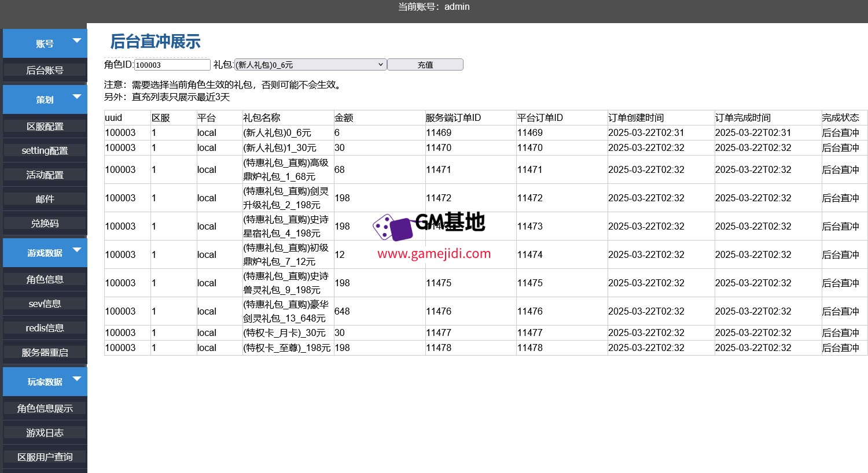Click server order ID 11469 cell
The width and height of the screenshot is (868, 473).
tap(470, 133)
